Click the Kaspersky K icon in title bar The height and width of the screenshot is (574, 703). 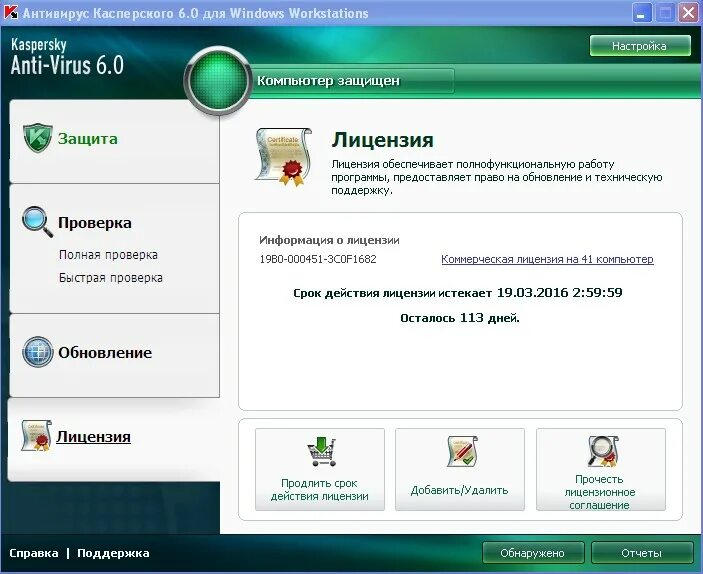pos(10,13)
